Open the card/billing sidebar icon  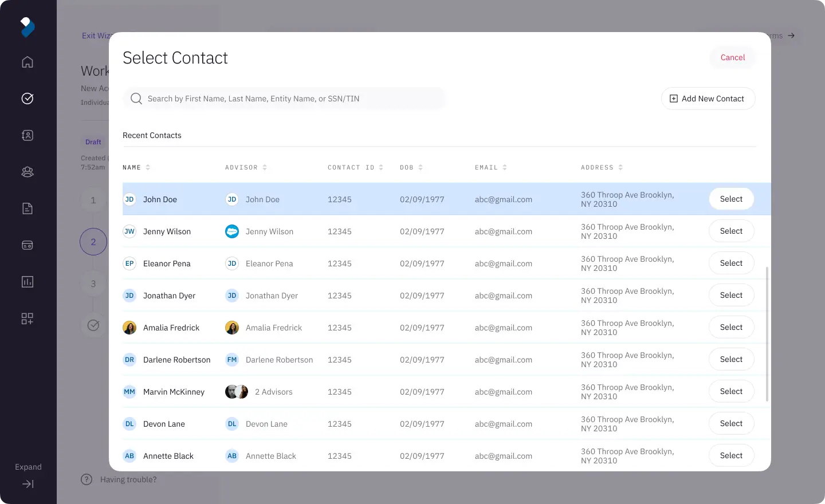coord(27,245)
